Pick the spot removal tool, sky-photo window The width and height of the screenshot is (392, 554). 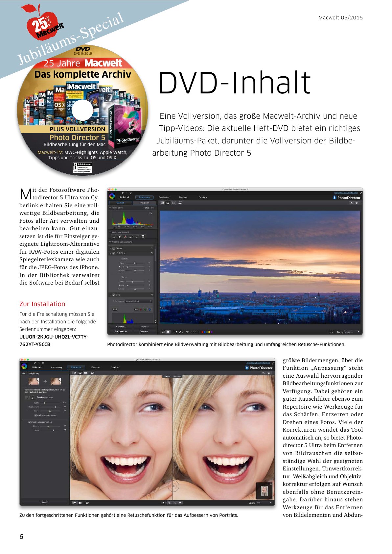[x=119, y=237]
